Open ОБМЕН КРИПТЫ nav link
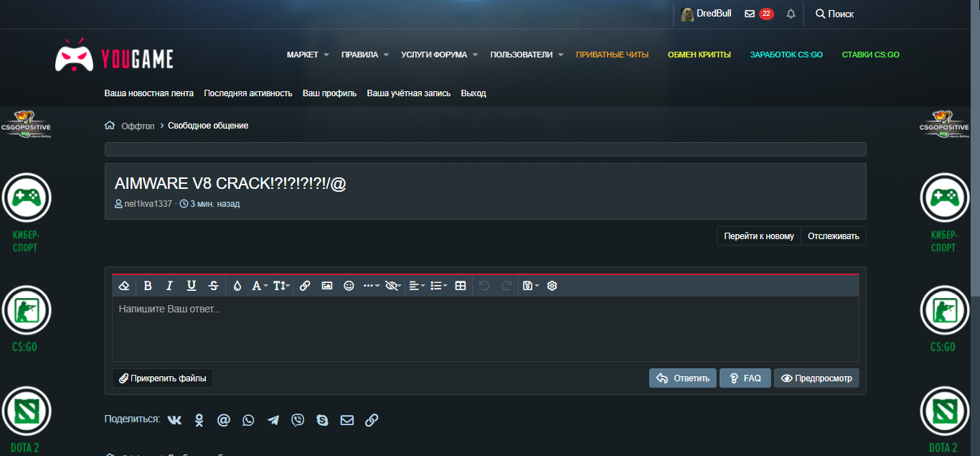Image resolution: width=980 pixels, height=456 pixels. pyautogui.click(x=699, y=55)
